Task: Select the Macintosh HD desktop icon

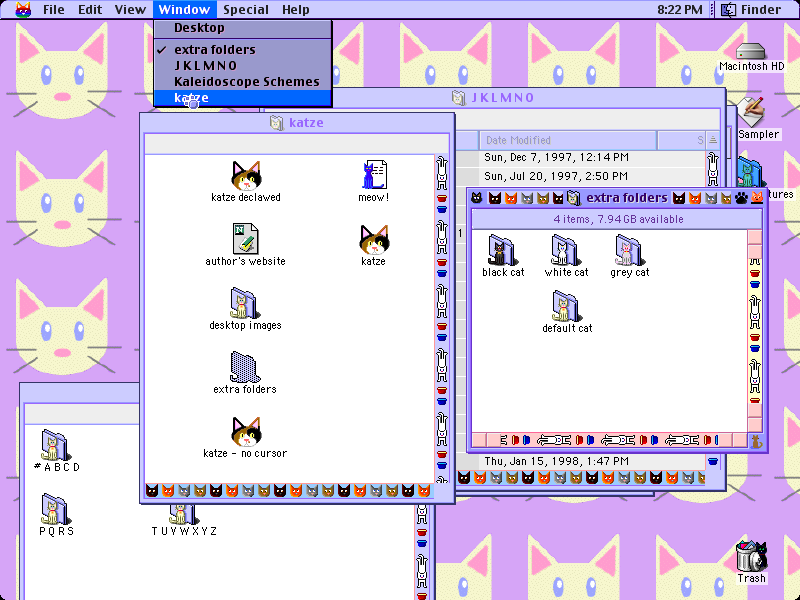Action: click(751, 52)
